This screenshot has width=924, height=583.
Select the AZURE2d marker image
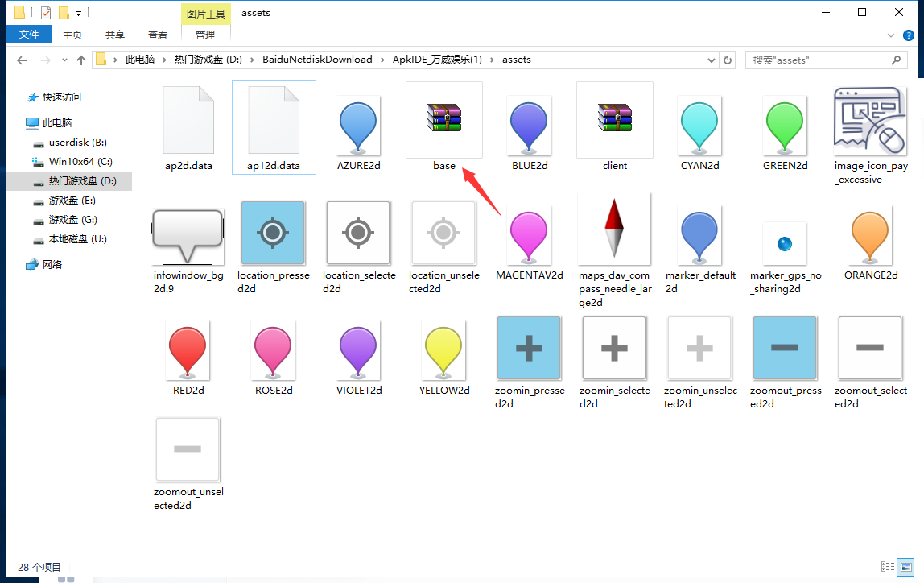(358, 126)
